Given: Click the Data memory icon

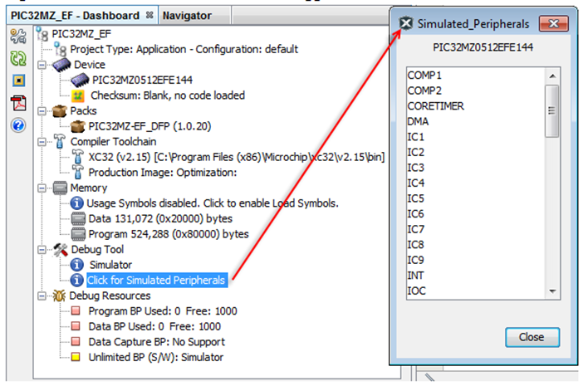Looking at the screenshot, I should [x=78, y=219].
